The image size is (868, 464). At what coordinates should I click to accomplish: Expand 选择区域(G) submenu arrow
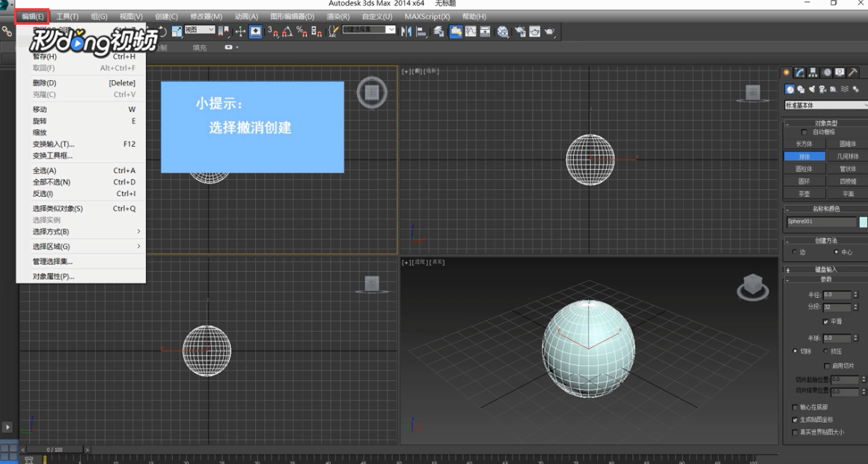pos(138,246)
